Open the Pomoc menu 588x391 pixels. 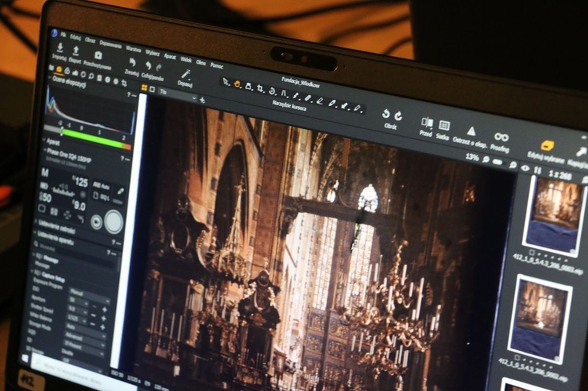(217, 65)
